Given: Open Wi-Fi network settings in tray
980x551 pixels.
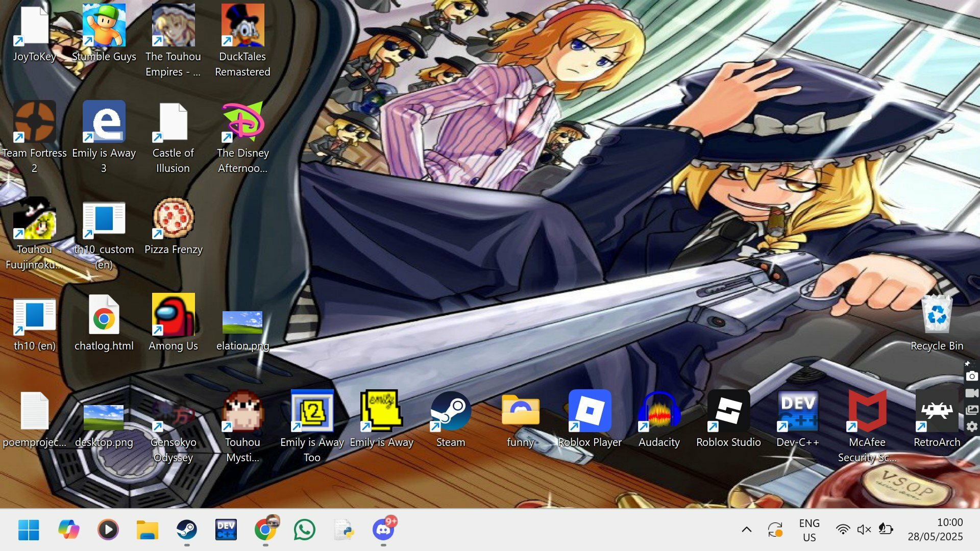Looking at the screenshot, I should click(x=843, y=530).
